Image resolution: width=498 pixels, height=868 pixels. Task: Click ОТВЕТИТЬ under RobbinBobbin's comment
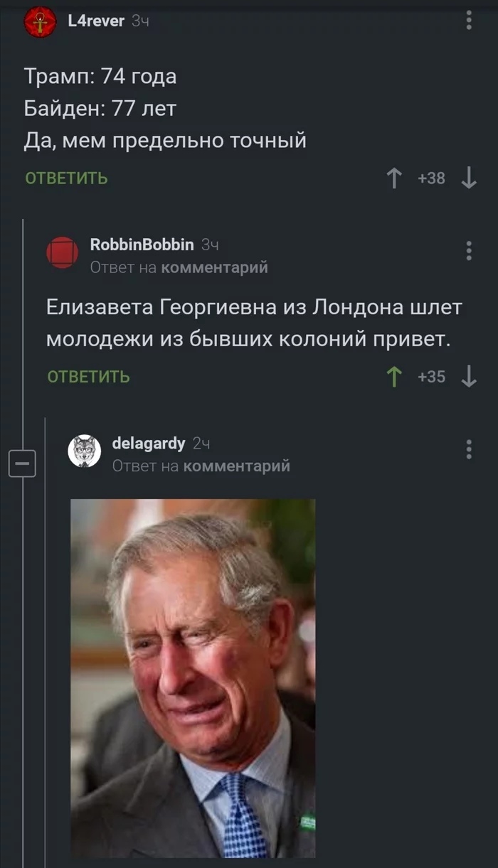pos(89,377)
